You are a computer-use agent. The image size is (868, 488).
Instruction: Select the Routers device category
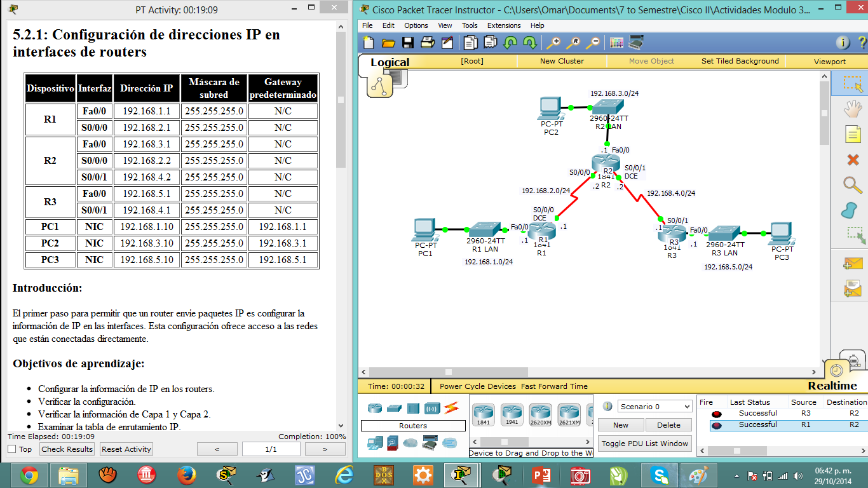coord(374,407)
